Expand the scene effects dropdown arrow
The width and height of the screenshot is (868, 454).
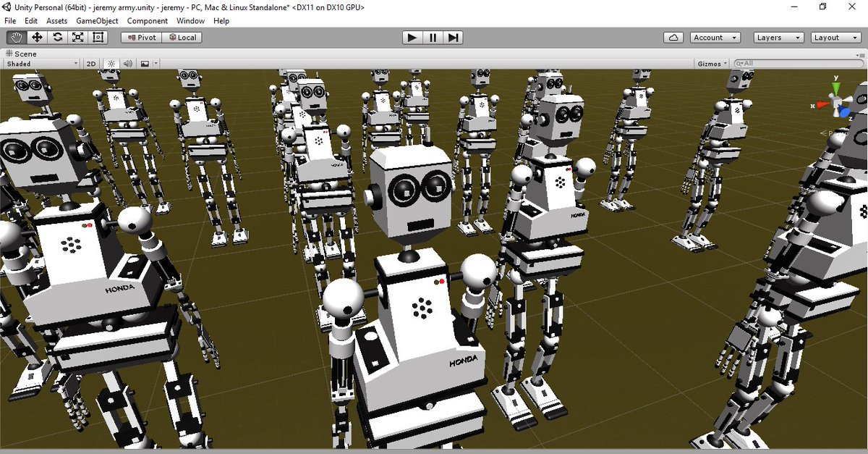point(155,64)
